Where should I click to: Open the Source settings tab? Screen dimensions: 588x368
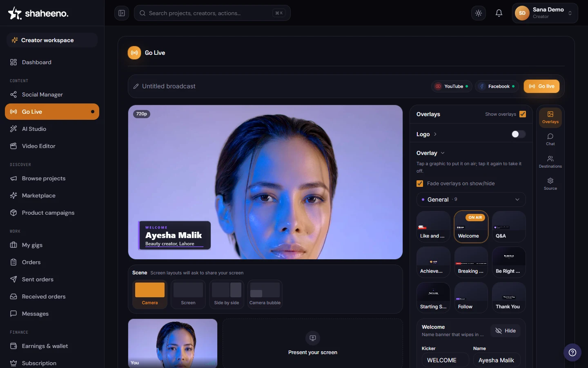click(550, 184)
